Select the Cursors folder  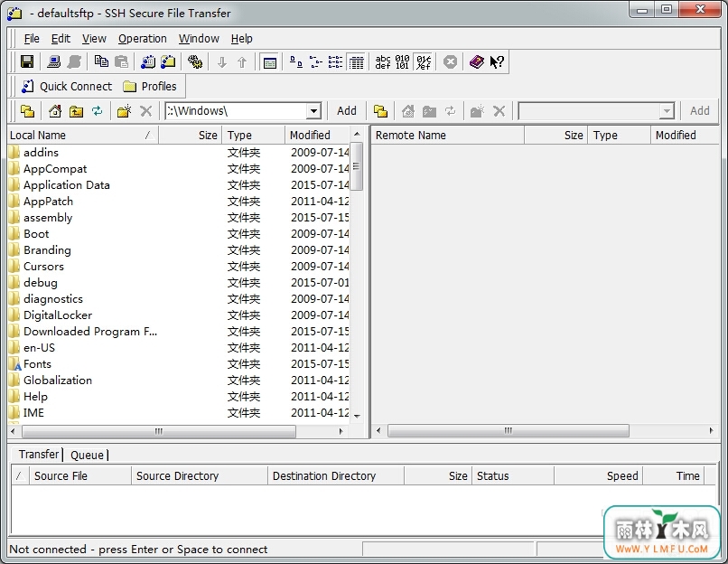pyautogui.click(x=43, y=267)
